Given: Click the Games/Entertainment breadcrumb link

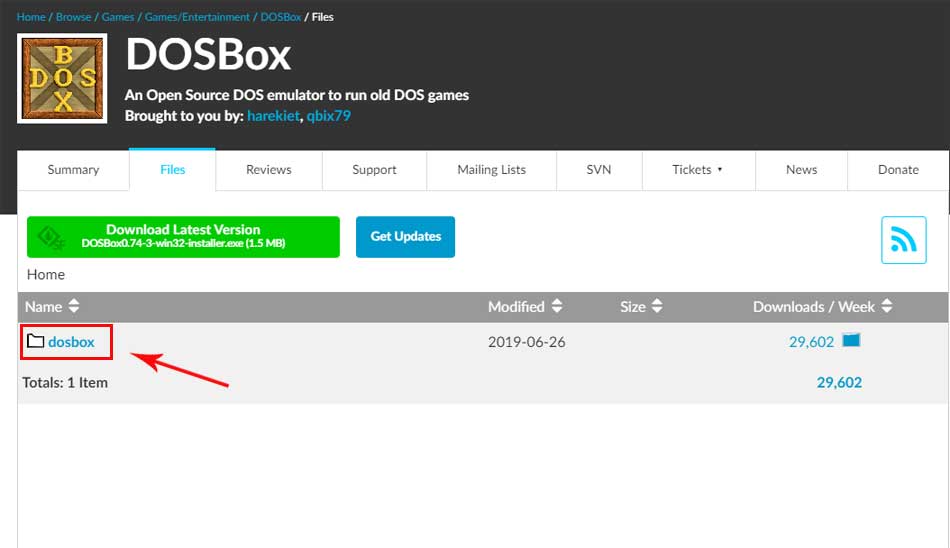Looking at the screenshot, I should [x=197, y=17].
